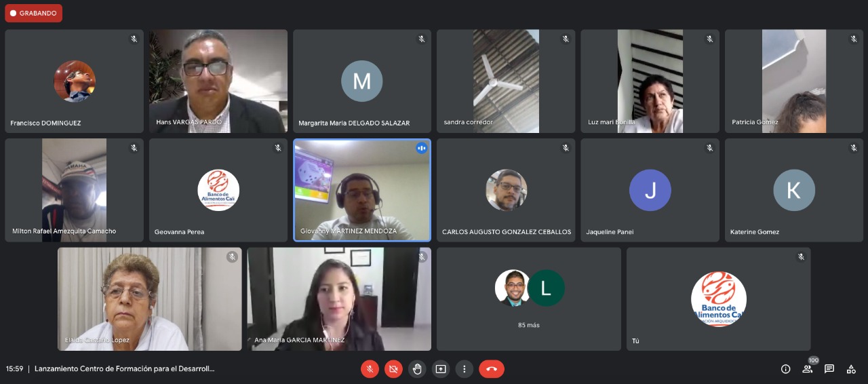Screen dimensions: 868x384
Task: Show the participants list icon
Action: click(808, 369)
